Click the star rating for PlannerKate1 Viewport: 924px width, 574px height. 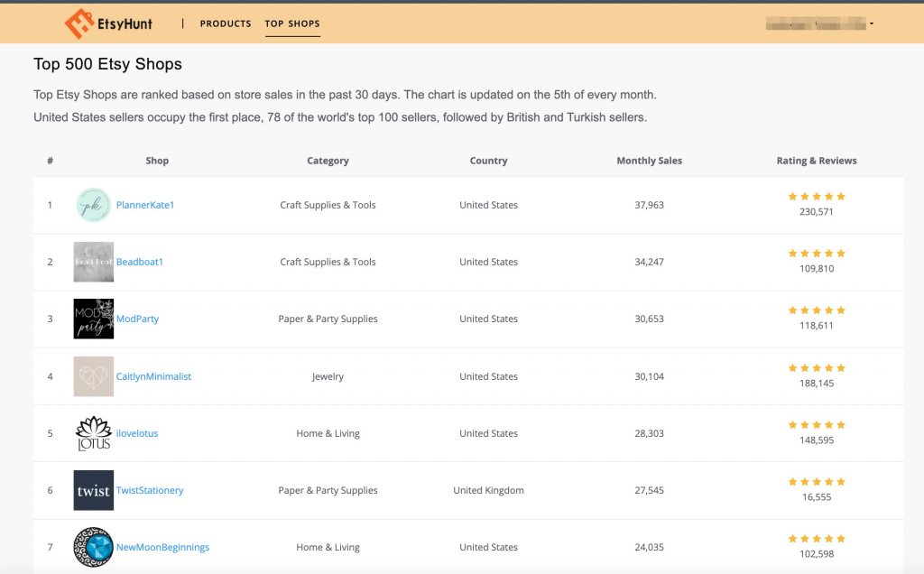(817, 196)
